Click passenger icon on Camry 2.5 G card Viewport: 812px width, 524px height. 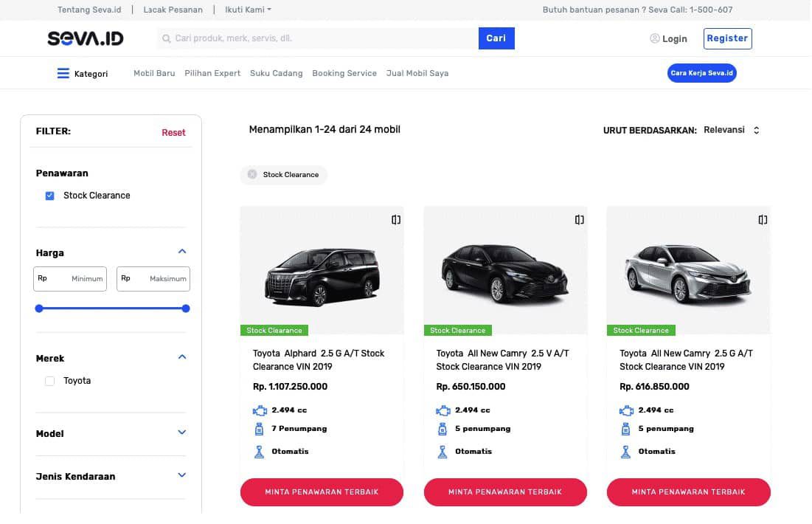click(x=626, y=429)
